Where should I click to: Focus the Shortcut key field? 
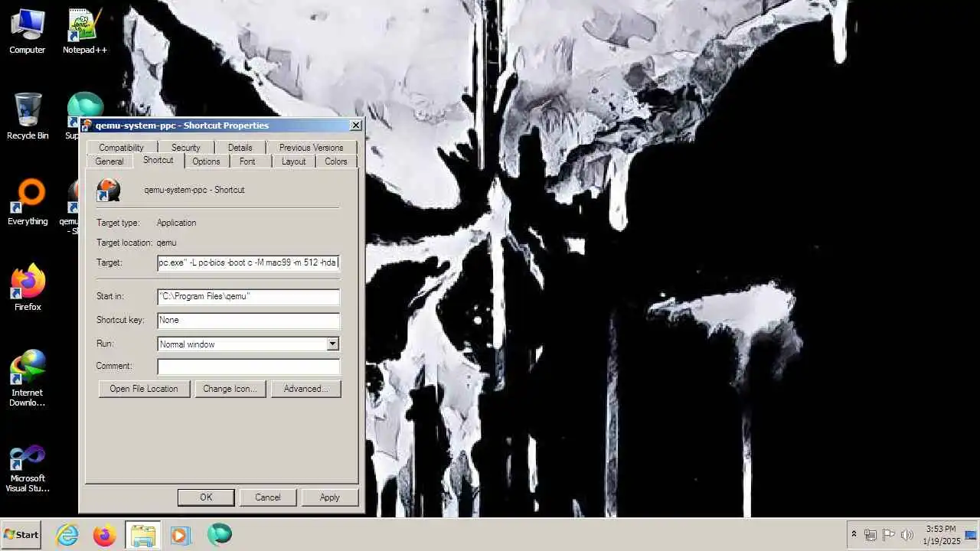(x=248, y=320)
